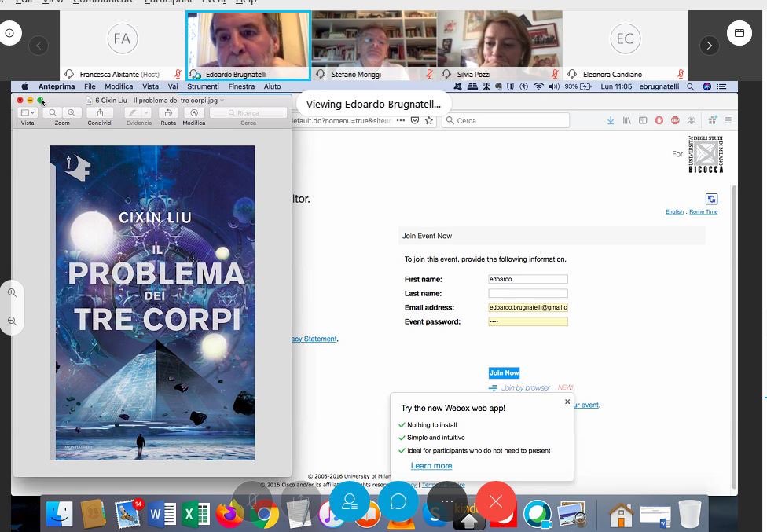Image resolution: width=767 pixels, height=532 pixels.
Task: Click Learn more link in Webex popup
Action: [x=431, y=465]
